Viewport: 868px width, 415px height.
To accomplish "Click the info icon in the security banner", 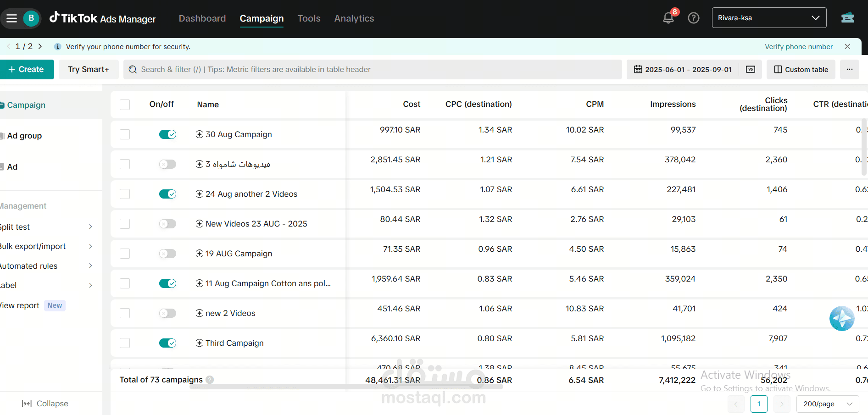I will 57,46.
